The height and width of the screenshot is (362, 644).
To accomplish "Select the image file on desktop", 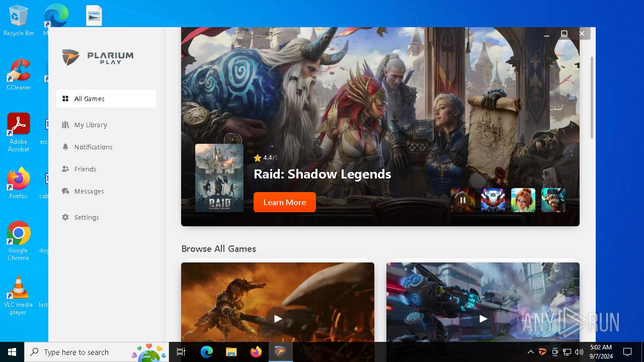I will [94, 16].
